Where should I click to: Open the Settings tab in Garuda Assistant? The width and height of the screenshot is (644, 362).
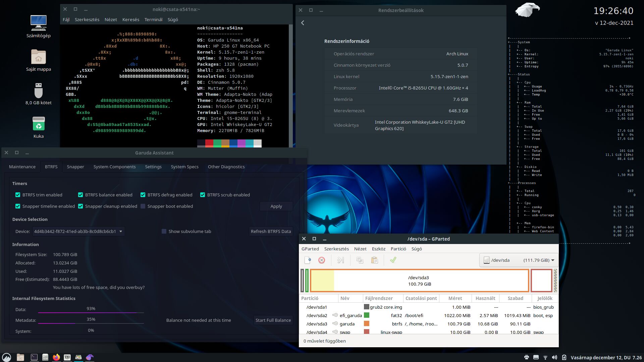[153, 167]
